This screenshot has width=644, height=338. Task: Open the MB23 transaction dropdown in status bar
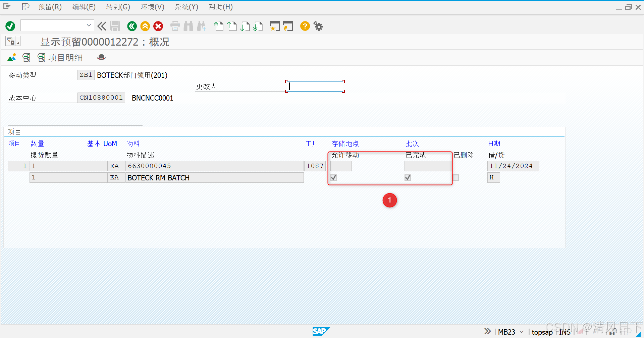tap(521, 332)
